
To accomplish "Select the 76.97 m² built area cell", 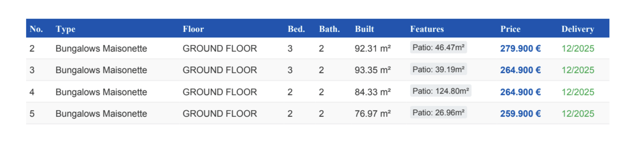I will 373,114.
